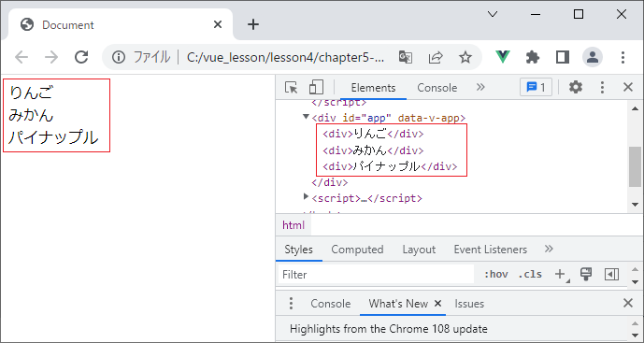Image resolution: width=644 pixels, height=343 pixels.
Task: Bookmark page with the star icon
Action: coord(465,57)
